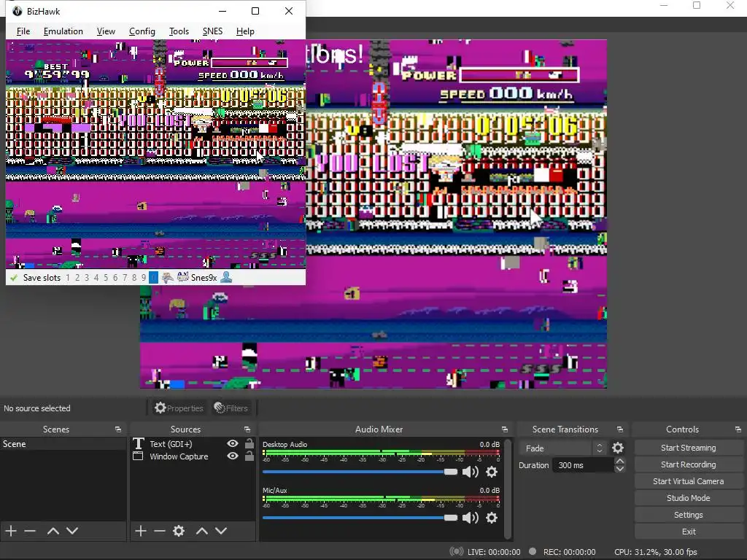Click the icon left of the SNES console icon

pos(167,278)
